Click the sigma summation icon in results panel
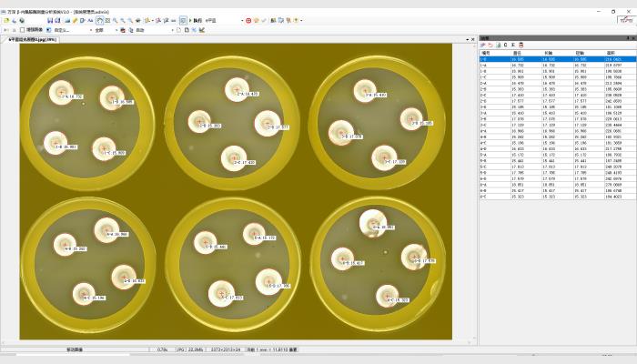This screenshot has width=637, height=364. pos(515,45)
